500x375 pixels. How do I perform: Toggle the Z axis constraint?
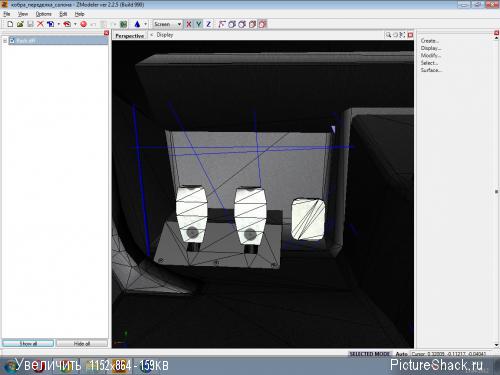pyautogui.click(x=209, y=24)
